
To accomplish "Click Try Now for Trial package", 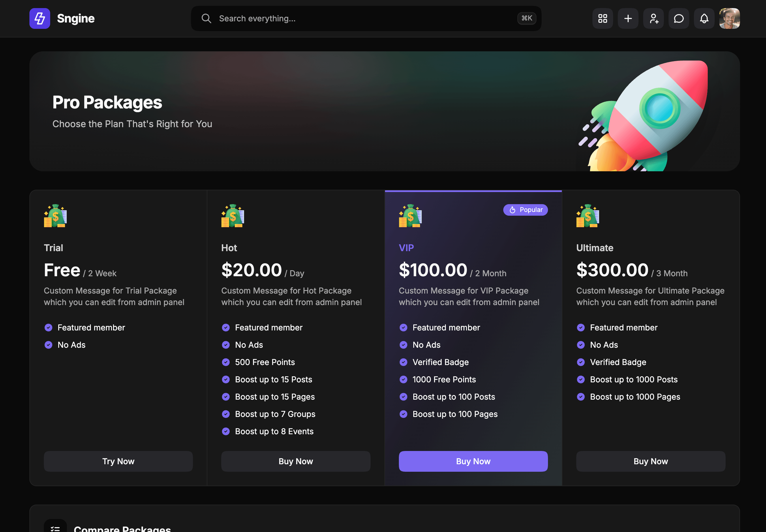I will point(118,461).
